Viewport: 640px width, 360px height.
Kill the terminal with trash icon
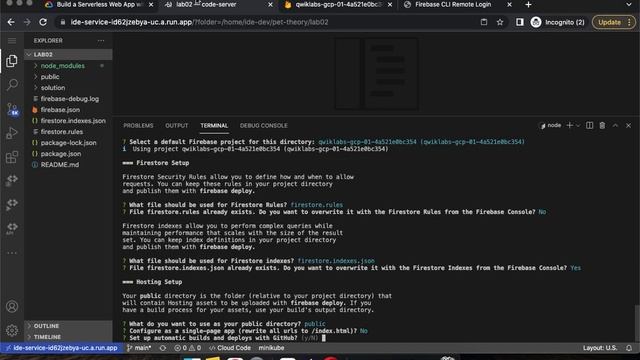coord(602,125)
